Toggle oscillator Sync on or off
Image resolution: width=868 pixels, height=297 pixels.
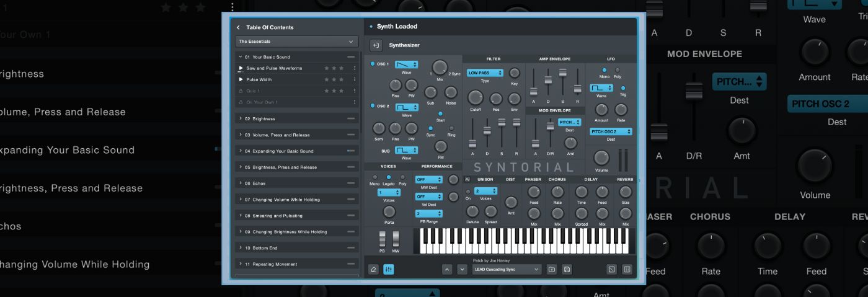(431, 128)
